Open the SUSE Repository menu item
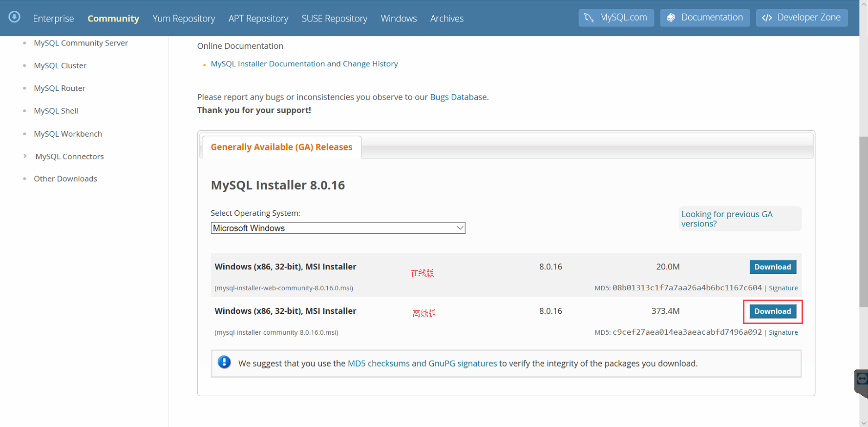The width and height of the screenshot is (868, 427). [x=335, y=18]
